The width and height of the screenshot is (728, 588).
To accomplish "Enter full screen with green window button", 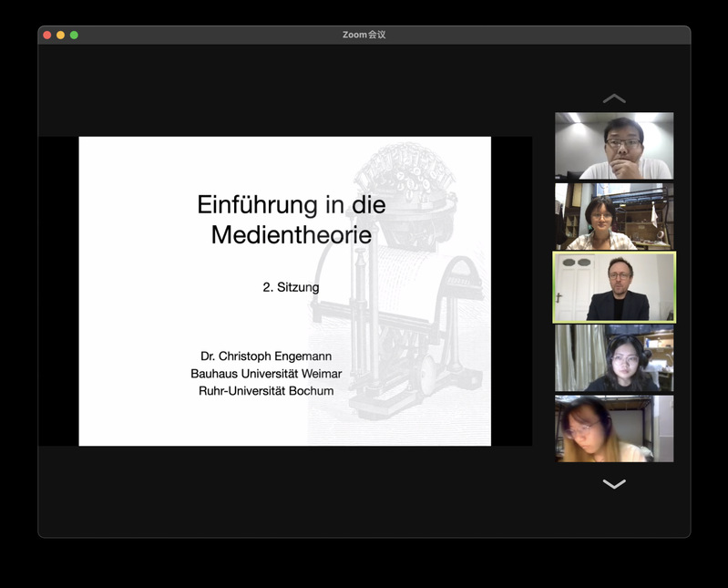I will coord(74,35).
